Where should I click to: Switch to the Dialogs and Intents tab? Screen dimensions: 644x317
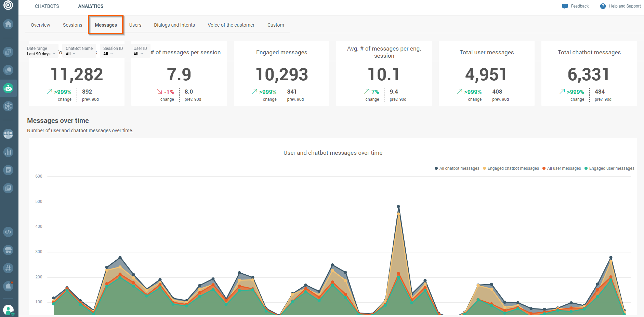pos(174,25)
